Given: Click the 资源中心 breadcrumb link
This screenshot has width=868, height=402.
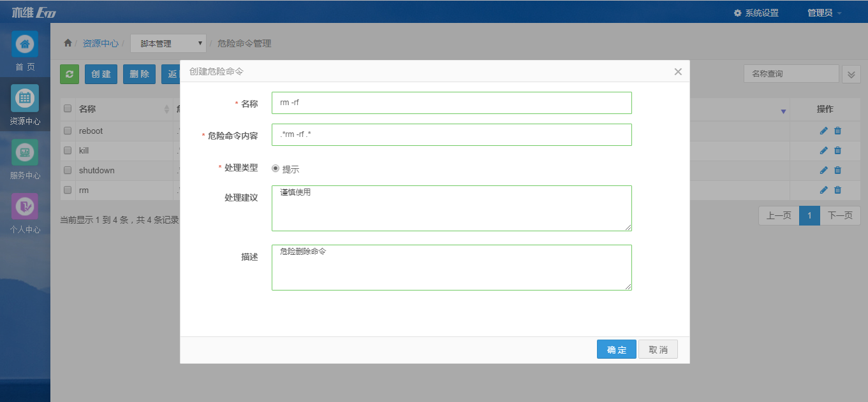Looking at the screenshot, I should pos(100,43).
